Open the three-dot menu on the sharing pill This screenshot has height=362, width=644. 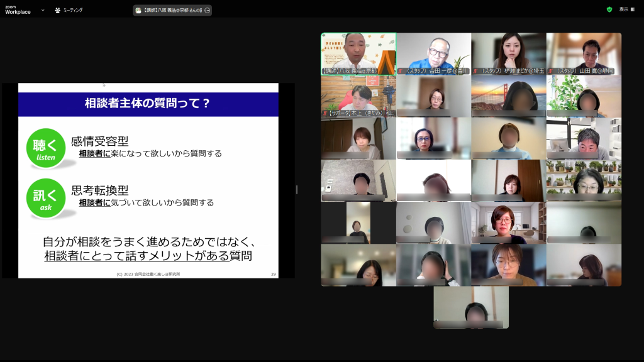[x=208, y=11]
